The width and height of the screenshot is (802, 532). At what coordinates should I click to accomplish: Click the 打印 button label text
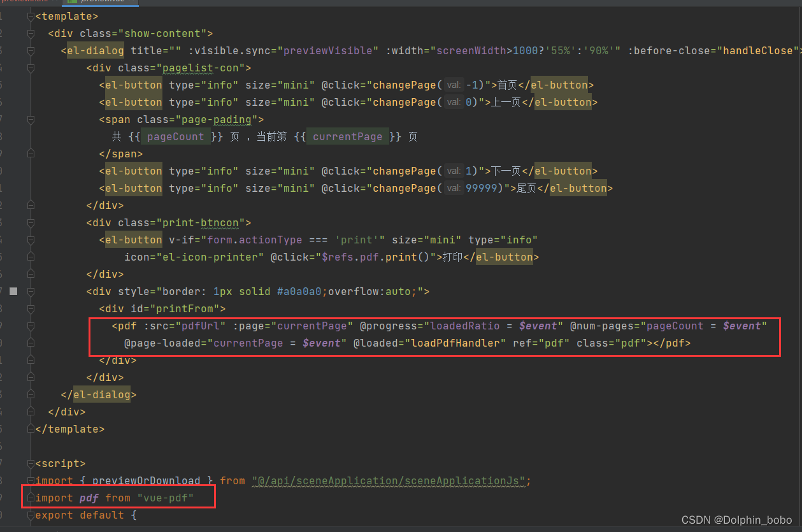click(453, 257)
